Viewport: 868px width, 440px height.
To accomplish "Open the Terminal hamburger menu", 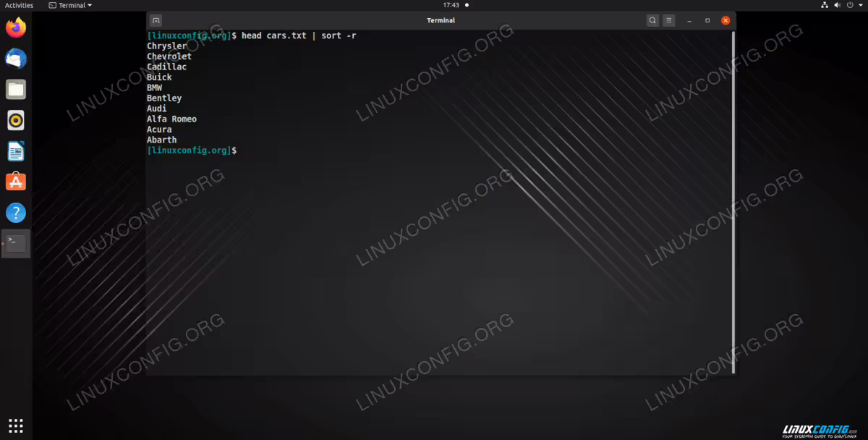I will tap(670, 20).
